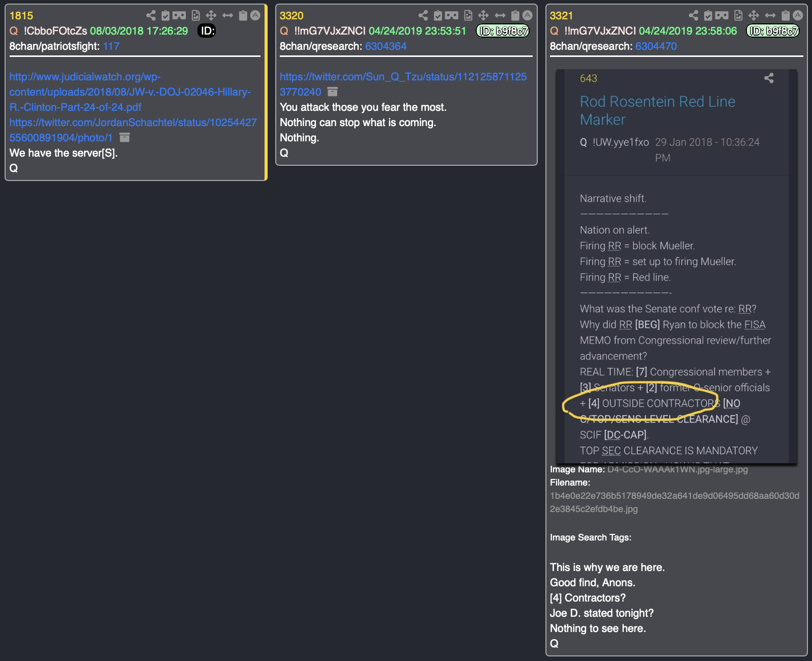Click text 'Joe D. stated tonight?'
The image size is (812, 661).
[x=602, y=613]
